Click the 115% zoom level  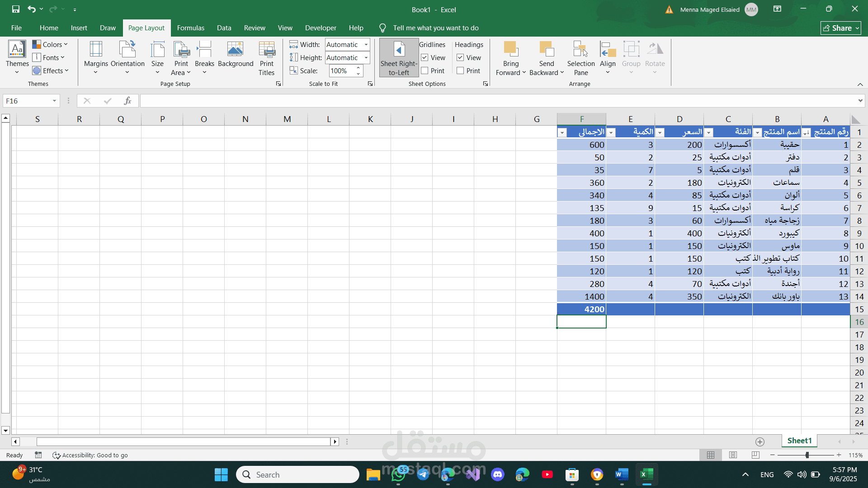click(x=855, y=455)
